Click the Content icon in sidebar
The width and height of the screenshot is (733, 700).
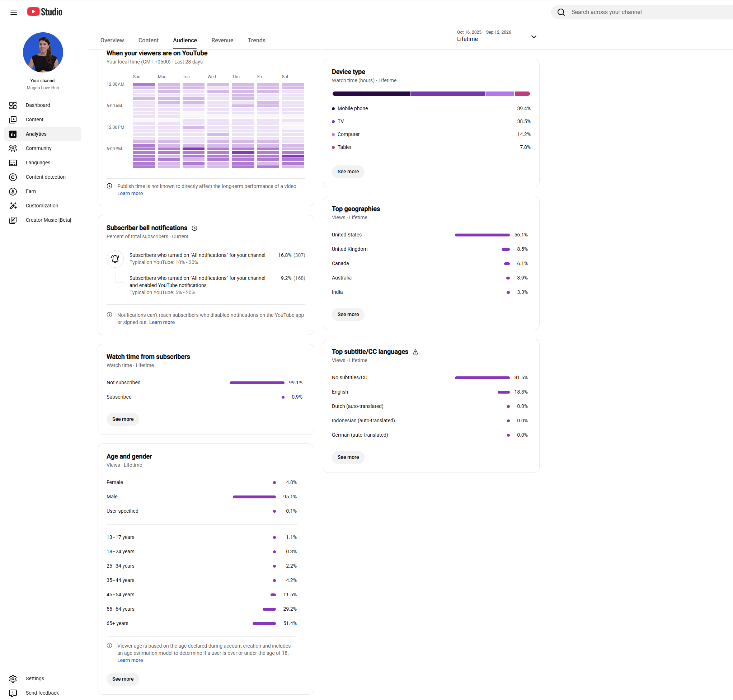tap(13, 119)
